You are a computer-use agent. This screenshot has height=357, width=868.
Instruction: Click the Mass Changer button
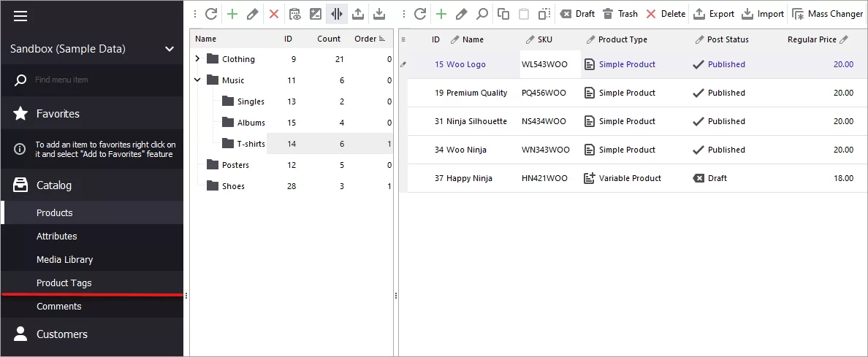828,14
